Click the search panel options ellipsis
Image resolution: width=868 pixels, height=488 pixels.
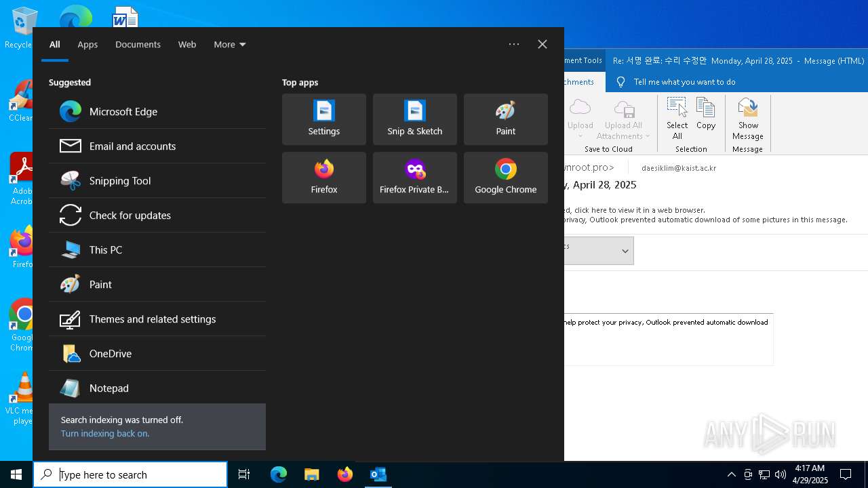click(514, 44)
